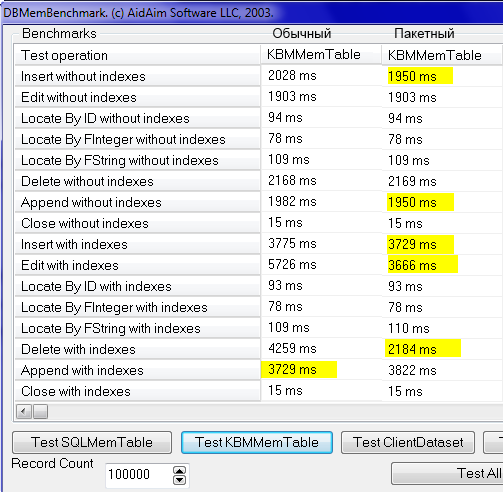Increase Record Count with up arrow
Screen dimensions: 503x492
click(x=180, y=471)
